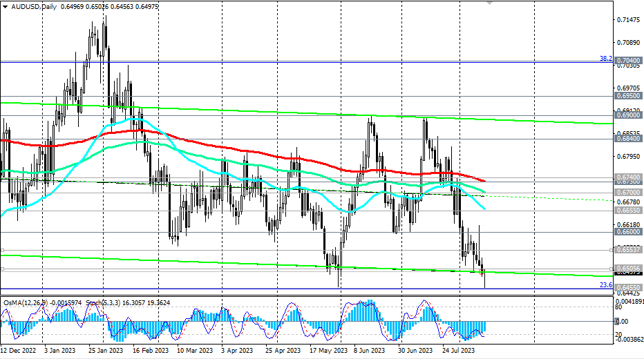Screen dimensions: 644x359
Task: Select the 24 Jul 2023 date label
Action: click(x=459, y=350)
